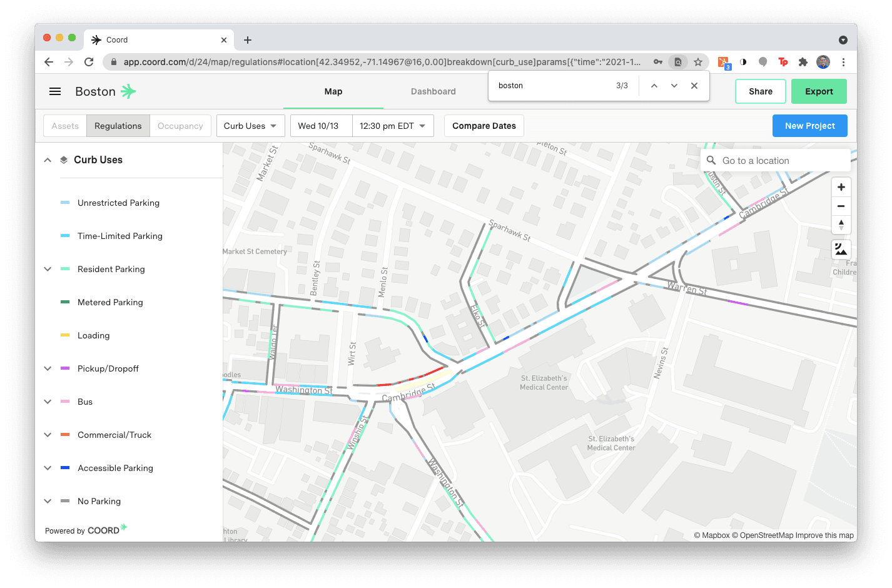Click the search magnifier in location box

(x=711, y=161)
